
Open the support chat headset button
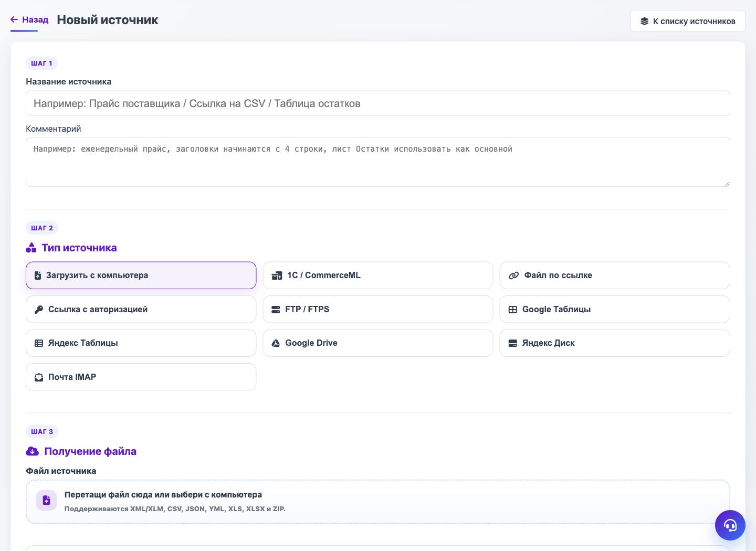click(x=730, y=525)
